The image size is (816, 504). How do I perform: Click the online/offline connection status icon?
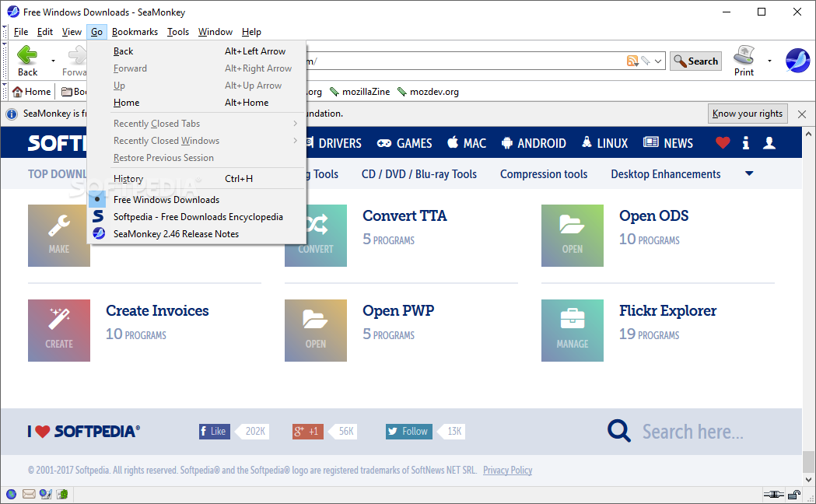774,494
